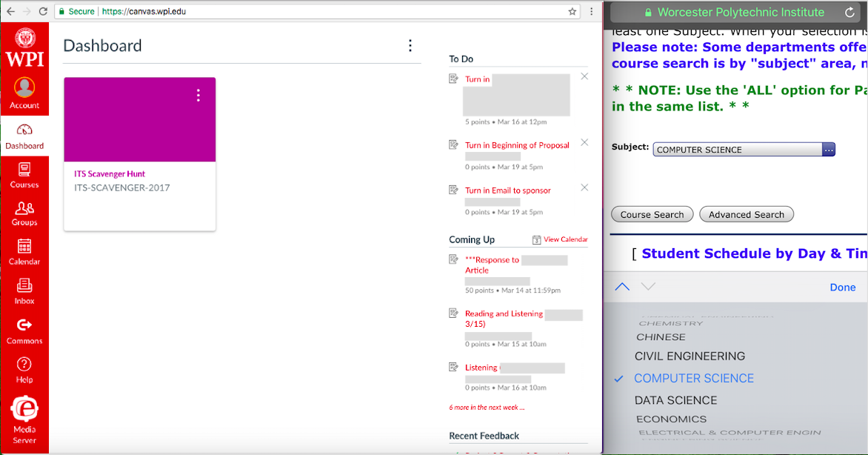The width and height of the screenshot is (868, 455).
Task: Click the Advanced Search button
Action: [747, 214]
